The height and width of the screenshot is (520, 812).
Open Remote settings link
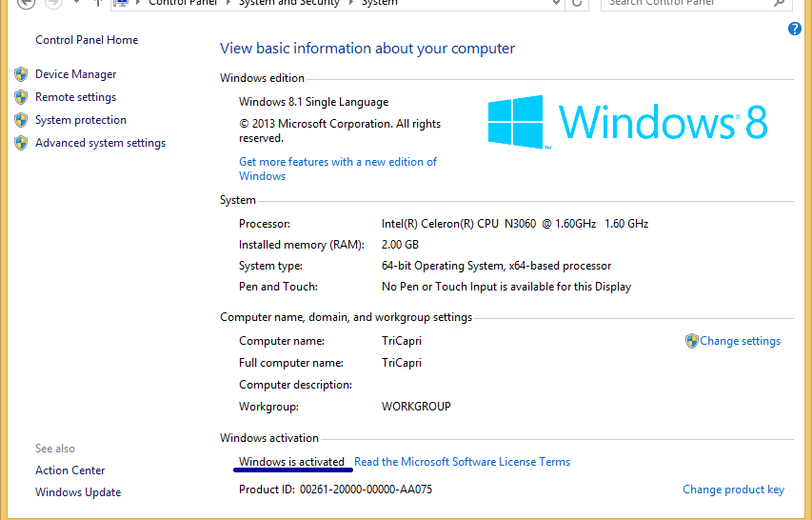pos(75,97)
